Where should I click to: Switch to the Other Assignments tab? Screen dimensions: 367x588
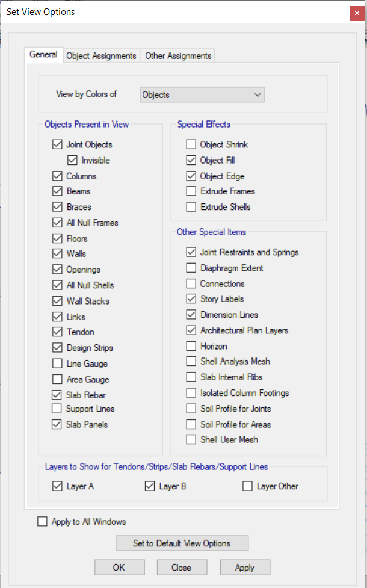pos(178,55)
